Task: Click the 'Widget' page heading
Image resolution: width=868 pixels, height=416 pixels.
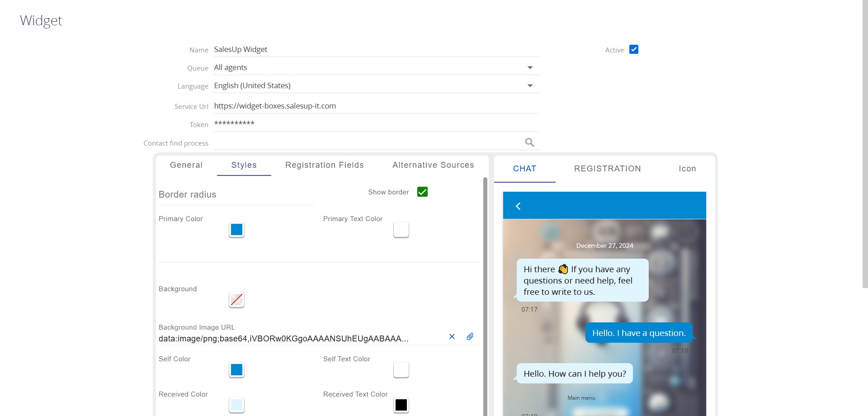Action: click(41, 20)
